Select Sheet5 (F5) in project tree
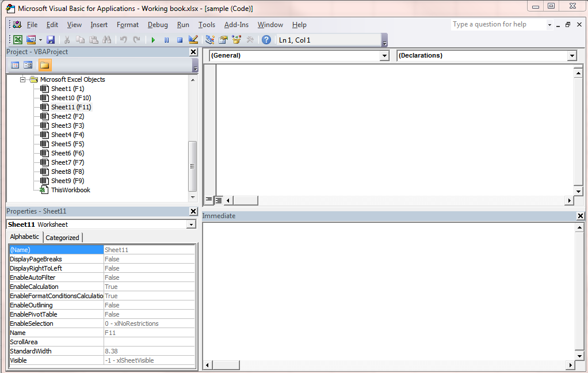Screen dimensions: 588x373 tap(67, 144)
